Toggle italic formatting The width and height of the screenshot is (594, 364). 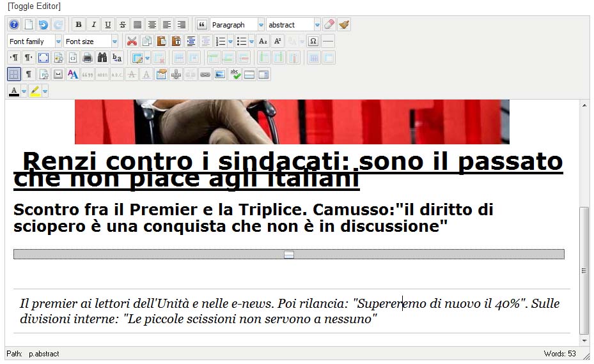tap(93, 25)
